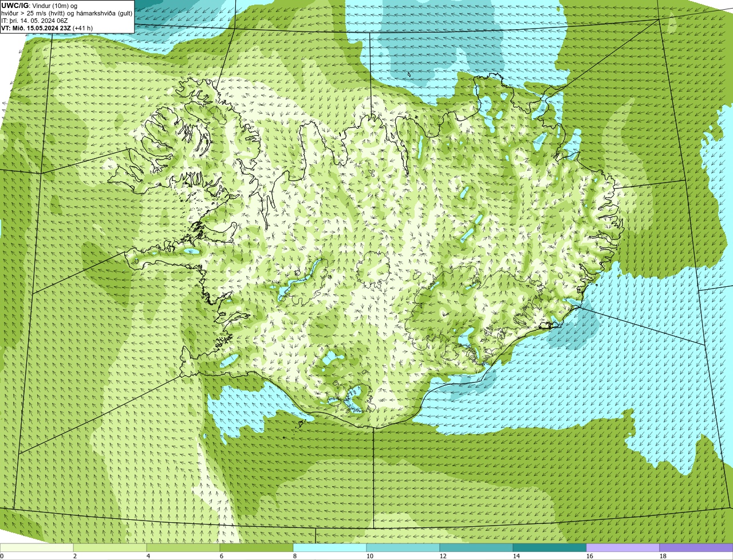Click the legend scale label '6'
Viewport: 733px width, 560px height.
(x=222, y=556)
